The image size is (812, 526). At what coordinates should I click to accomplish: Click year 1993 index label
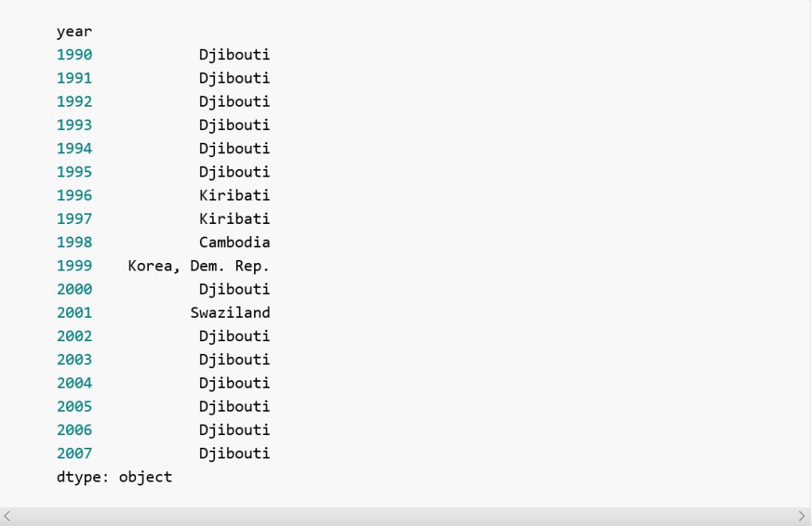74,125
